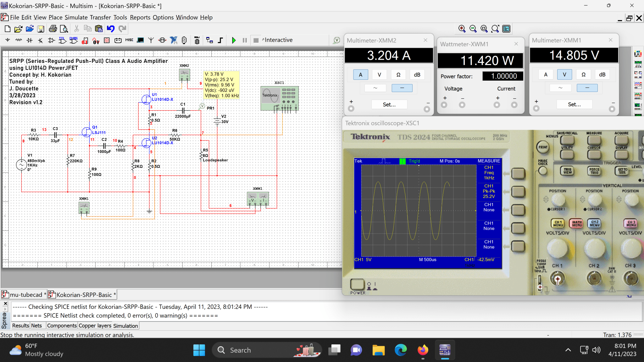Viewport: 644px width, 362px height.
Task: Open the Reports menu
Action: point(140,17)
